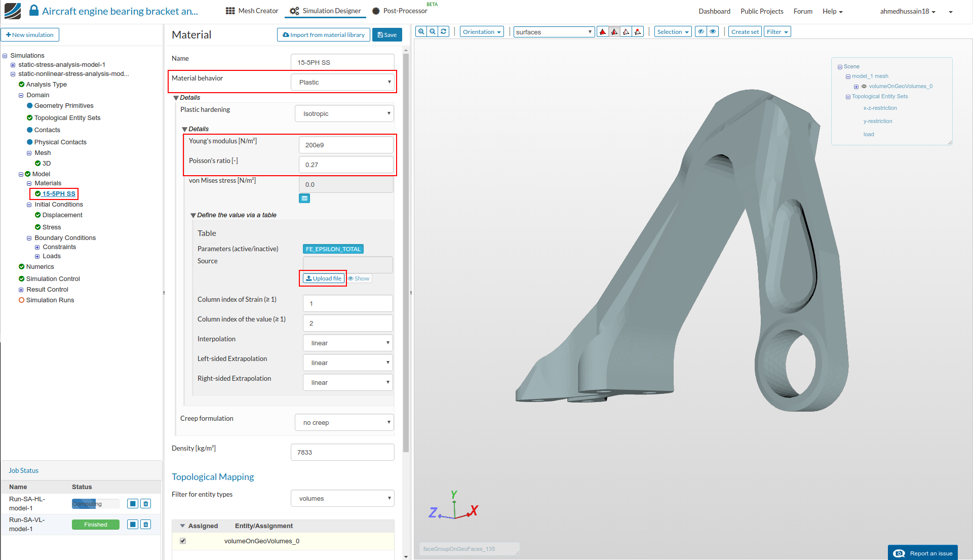Click the zoom out viewer icon
This screenshot has height=560, width=973.
point(433,32)
